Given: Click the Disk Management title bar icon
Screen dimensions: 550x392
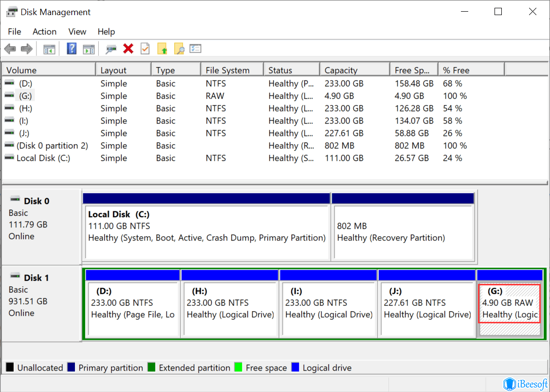Looking at the screenshot, I should tap(12, 12).
